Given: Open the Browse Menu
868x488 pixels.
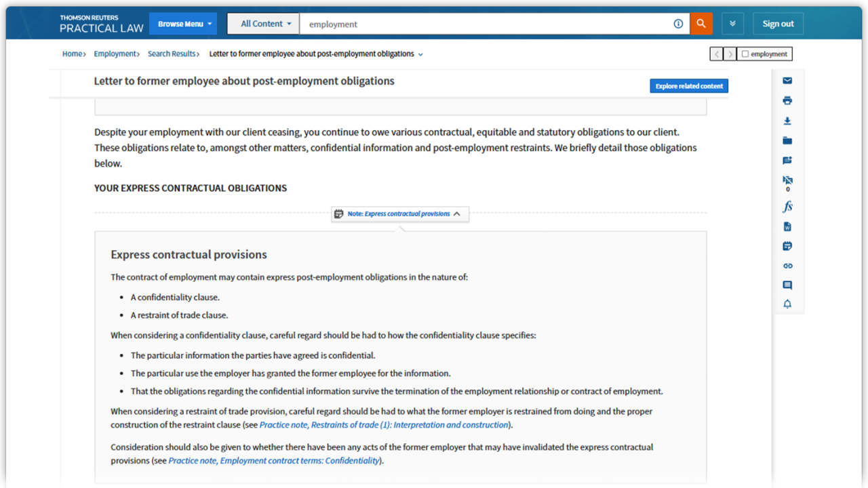Looking at the screenshot, I should pos(183,24).
